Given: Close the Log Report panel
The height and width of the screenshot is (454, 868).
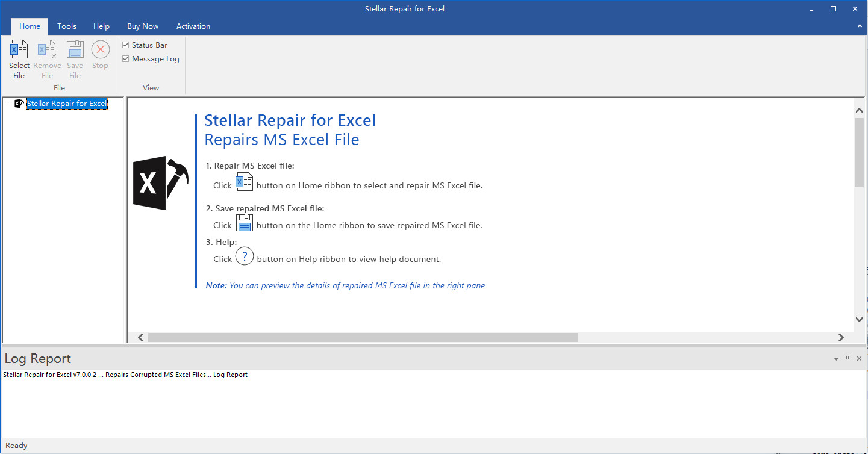Looking at the screenshot, I should tap(859, 358).
